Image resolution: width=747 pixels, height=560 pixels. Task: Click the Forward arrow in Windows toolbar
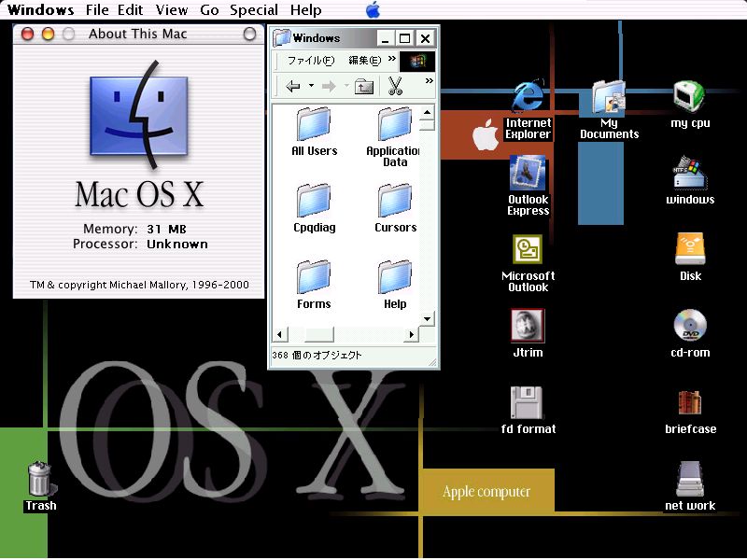pyautogui.click(x=329, y=86)
